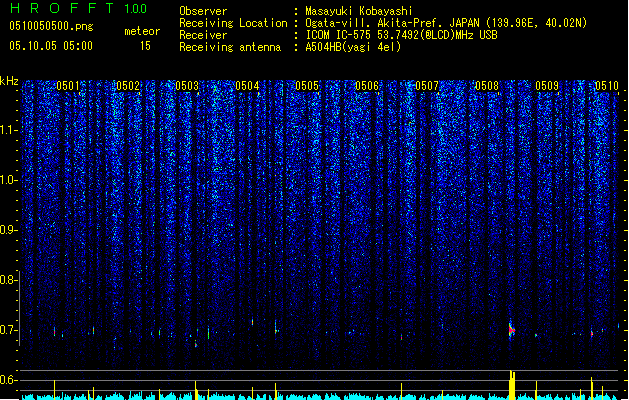The height and width of the screenshot is (400, 629).
Task: Click the 0509 time marker
Action: (547, 86)
